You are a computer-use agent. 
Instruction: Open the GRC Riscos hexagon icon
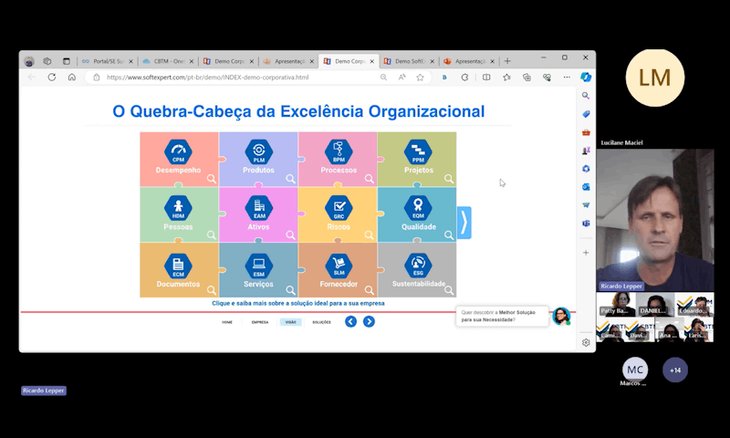point(338,208)
